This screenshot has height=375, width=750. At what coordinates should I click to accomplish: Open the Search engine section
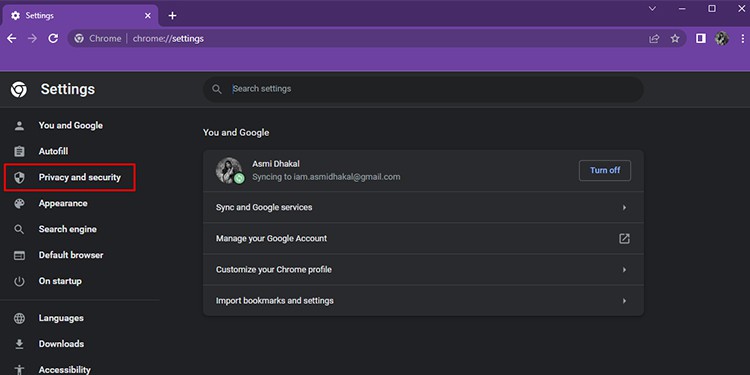[x=67, y=229]
